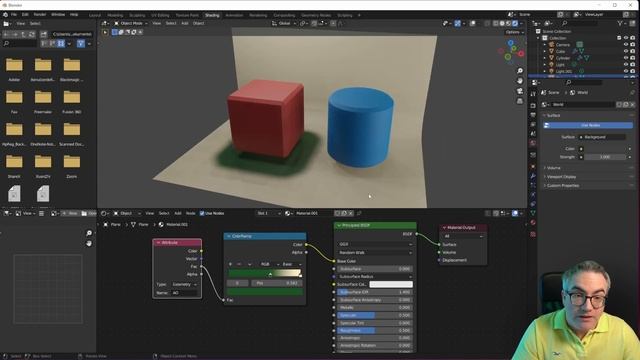640x360 pixels.
Task: Hide the Cylinder object via eye icon
Action: click(626, 58)
